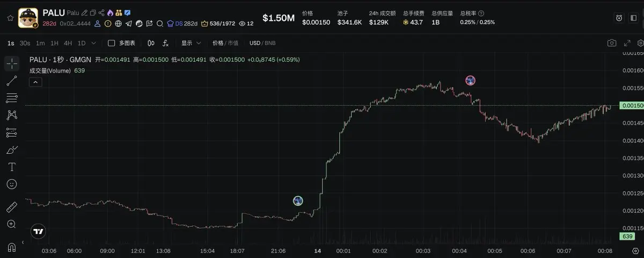Image resolution: width=644 pixels, height=258 pixels.
Task: Share the PALU token page
Action: [x=101, y=12]
